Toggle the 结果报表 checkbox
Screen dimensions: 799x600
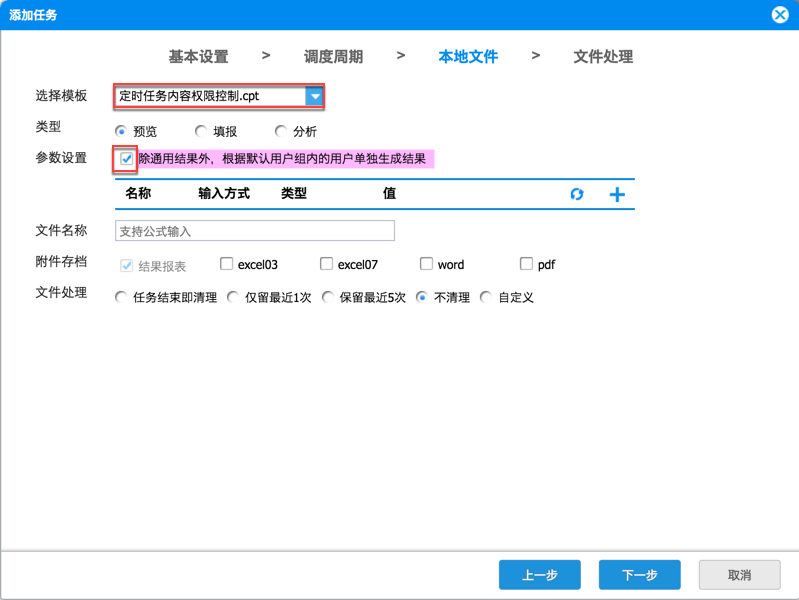point(126,266)
